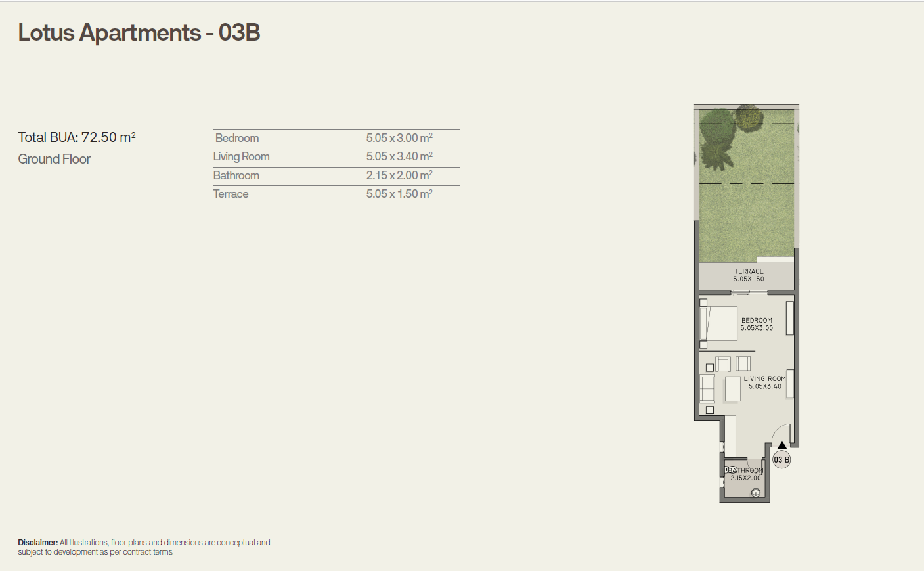Image resolution: width=924 pixels, height=571 pixels.
Task: Select the coffee table in the living room
Action: point(733,389)
